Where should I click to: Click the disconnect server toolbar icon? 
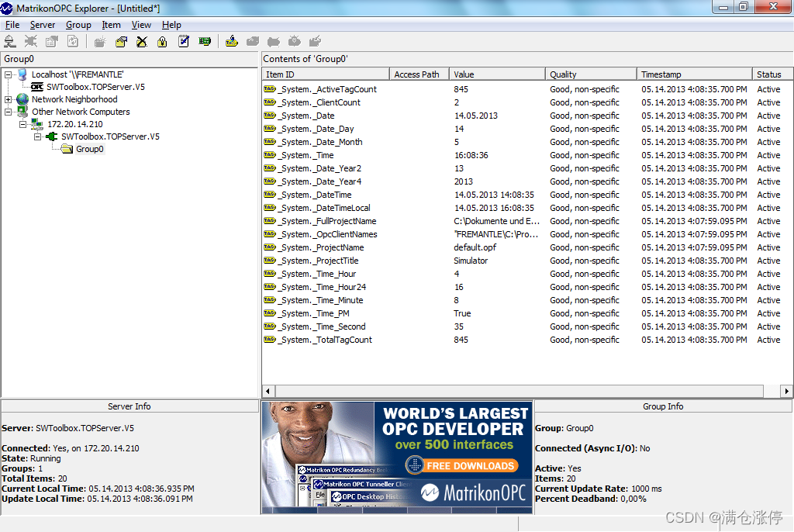pos(31,42)
